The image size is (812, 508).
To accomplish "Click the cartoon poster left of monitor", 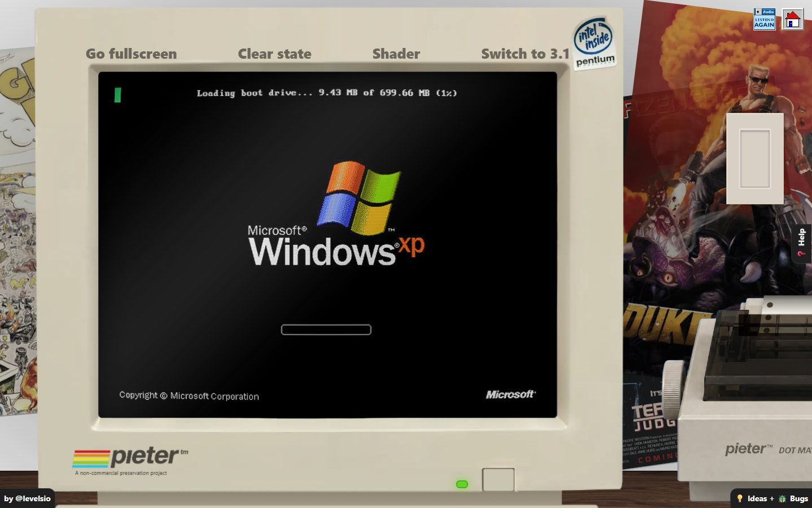I will (x=17, y=231).
